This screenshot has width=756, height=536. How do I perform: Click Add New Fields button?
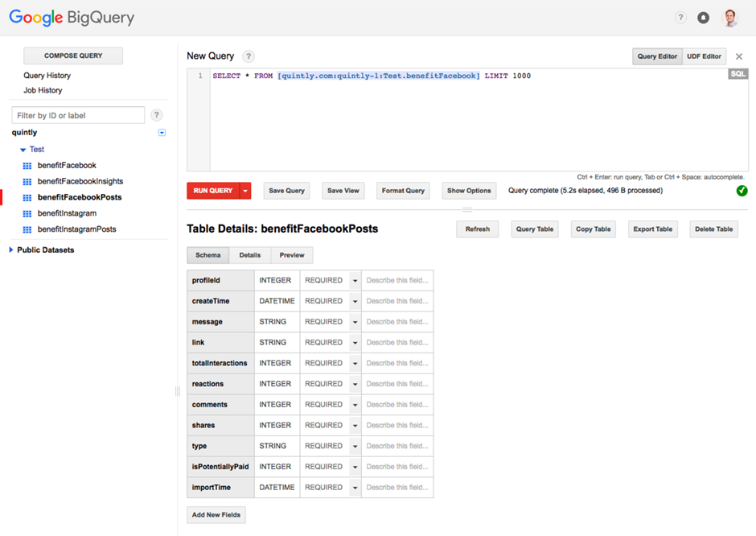[216, 515]
